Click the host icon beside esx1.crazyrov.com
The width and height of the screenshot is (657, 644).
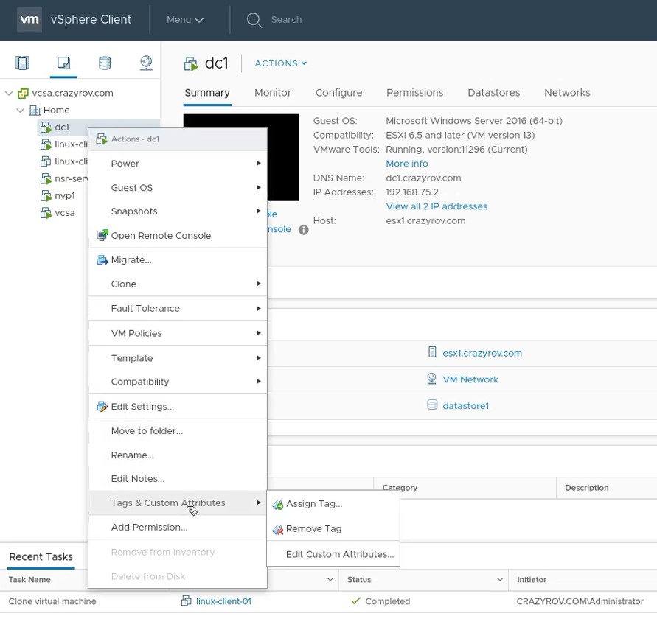click(x=432, y=351)
